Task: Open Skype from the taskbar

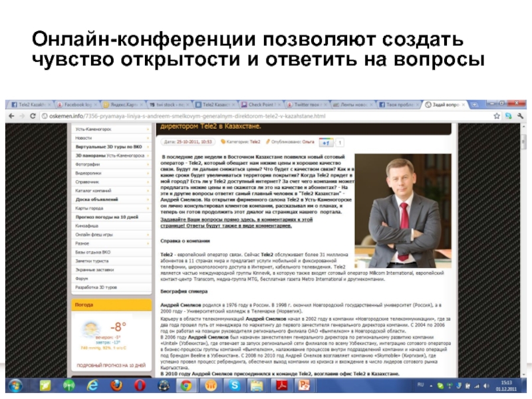Action: [235, 386]
